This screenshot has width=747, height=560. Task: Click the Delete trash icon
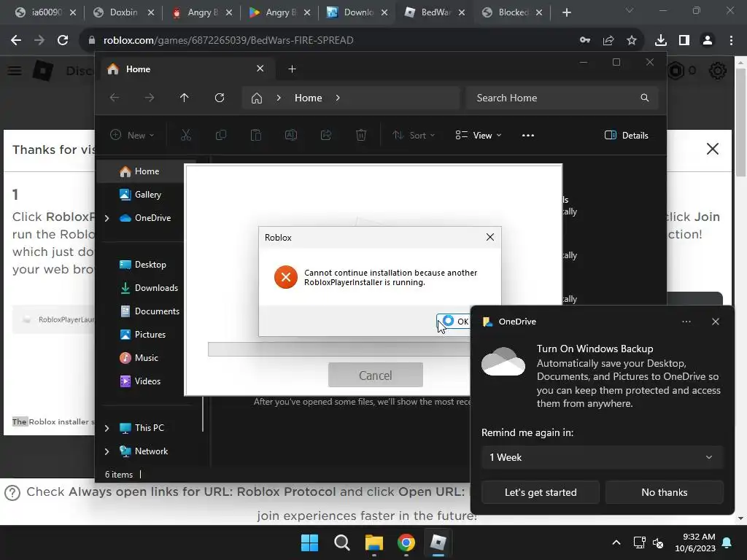[x=361, y=135]
